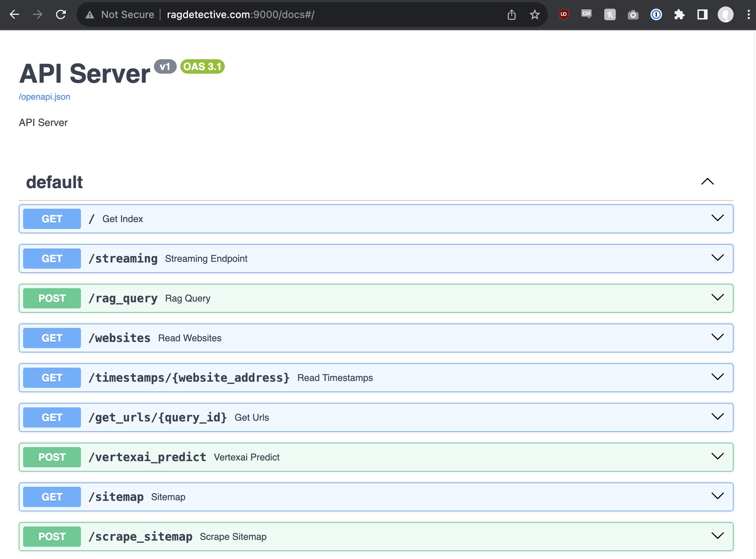
Task: Expand the POST /rag_query endpoint chevron
Action: point(717,298)
